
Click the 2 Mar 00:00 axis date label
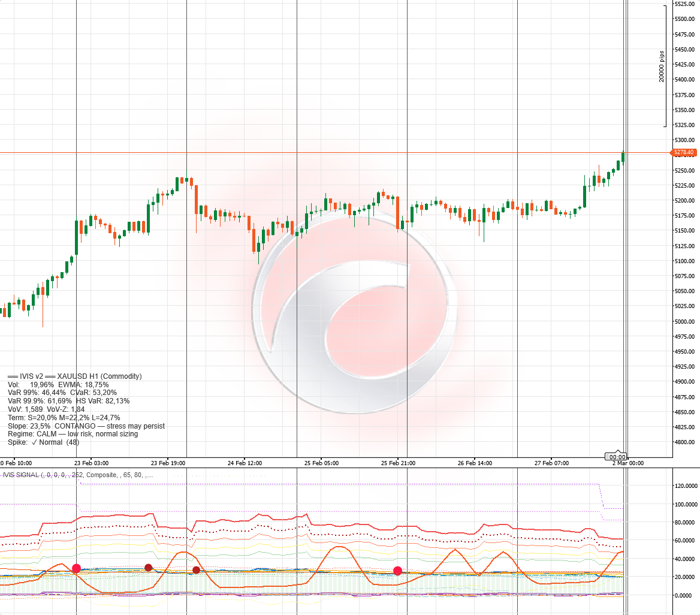click(627, 463)
